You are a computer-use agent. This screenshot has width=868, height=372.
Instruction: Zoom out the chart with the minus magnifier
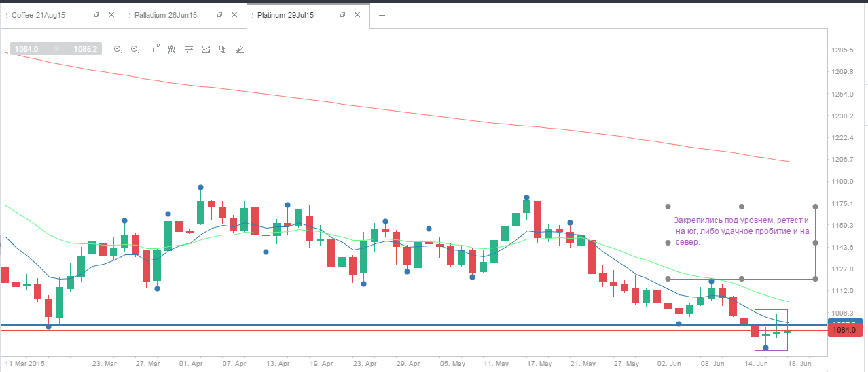117,49
